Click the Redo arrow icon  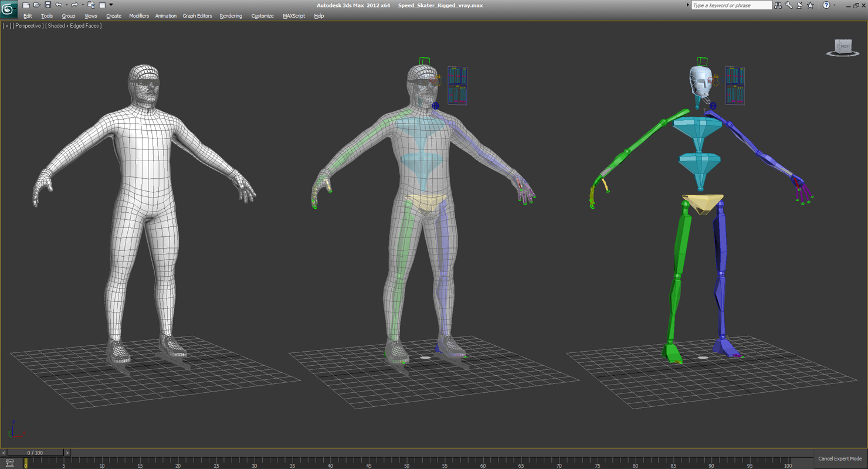74,5
